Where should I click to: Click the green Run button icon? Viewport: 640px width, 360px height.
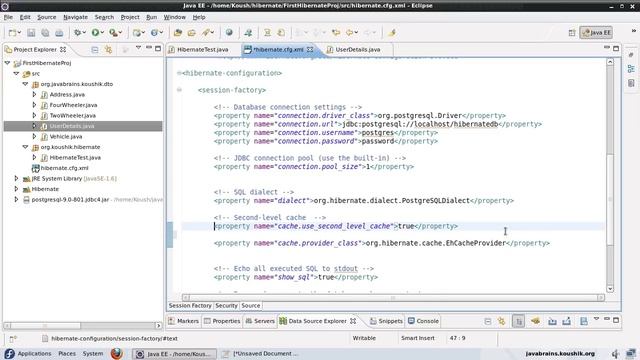coord(95,33)
